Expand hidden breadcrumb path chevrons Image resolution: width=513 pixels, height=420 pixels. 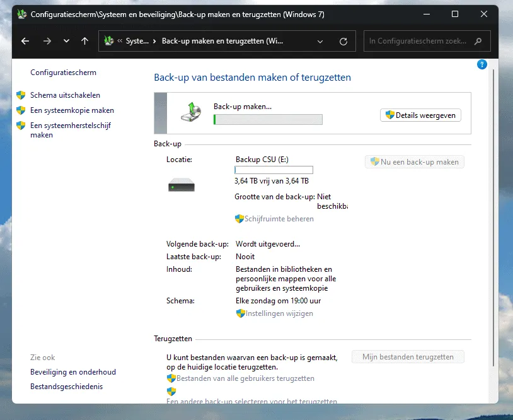(x=120, y=42)
